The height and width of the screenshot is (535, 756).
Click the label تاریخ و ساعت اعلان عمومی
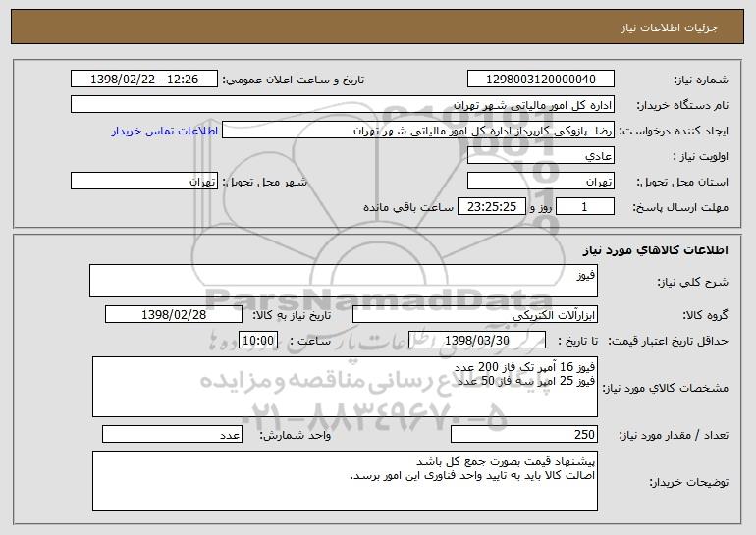[294, 80]
